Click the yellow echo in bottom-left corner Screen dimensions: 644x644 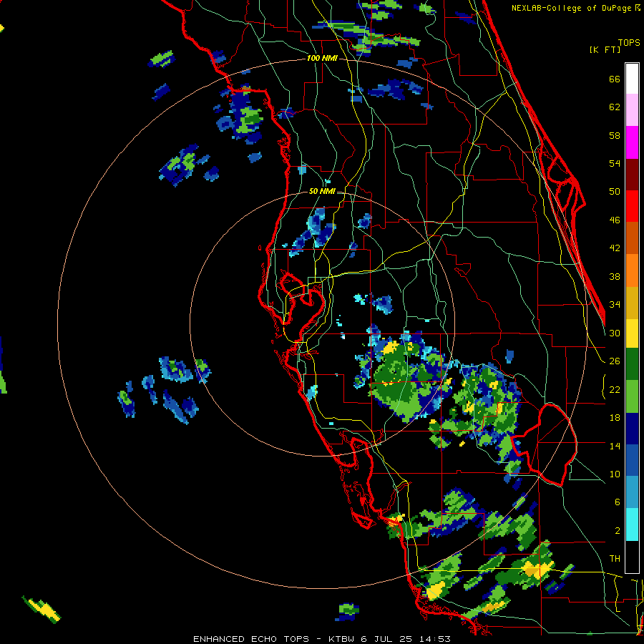(42, 610)
